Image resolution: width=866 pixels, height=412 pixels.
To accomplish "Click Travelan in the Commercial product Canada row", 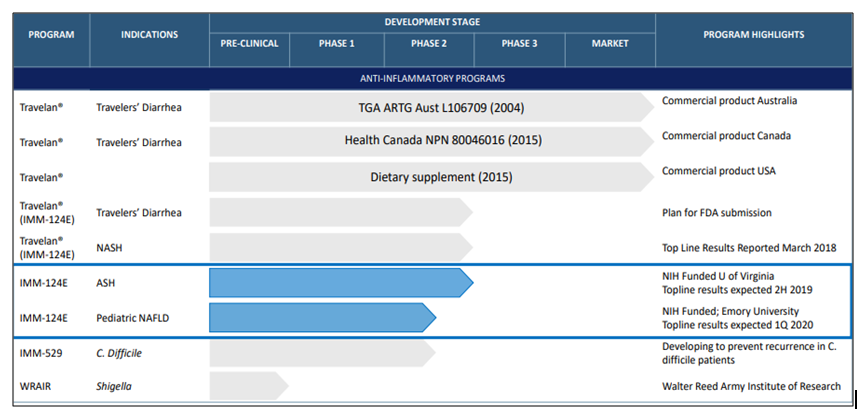I will [x=41, y=142].
